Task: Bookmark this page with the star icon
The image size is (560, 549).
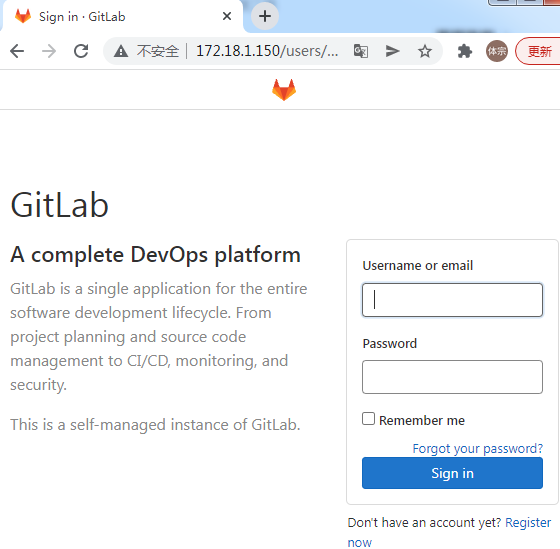Action: tap(425, 51)
